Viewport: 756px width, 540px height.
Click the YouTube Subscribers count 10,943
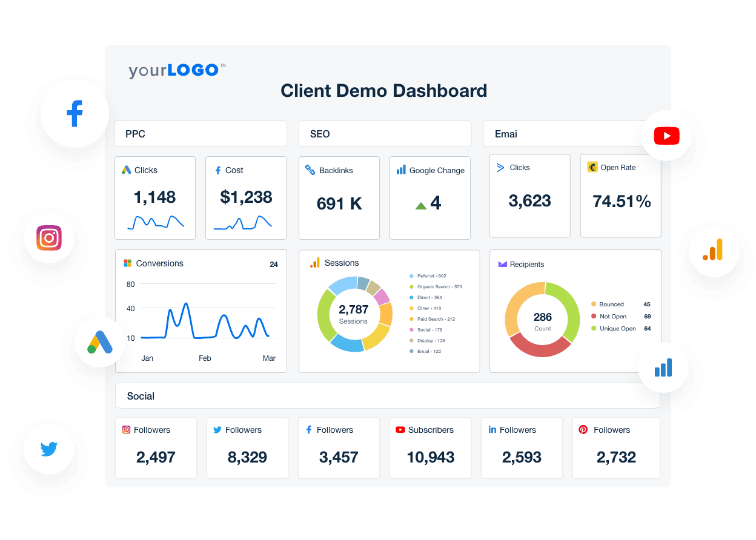point(430,457)
